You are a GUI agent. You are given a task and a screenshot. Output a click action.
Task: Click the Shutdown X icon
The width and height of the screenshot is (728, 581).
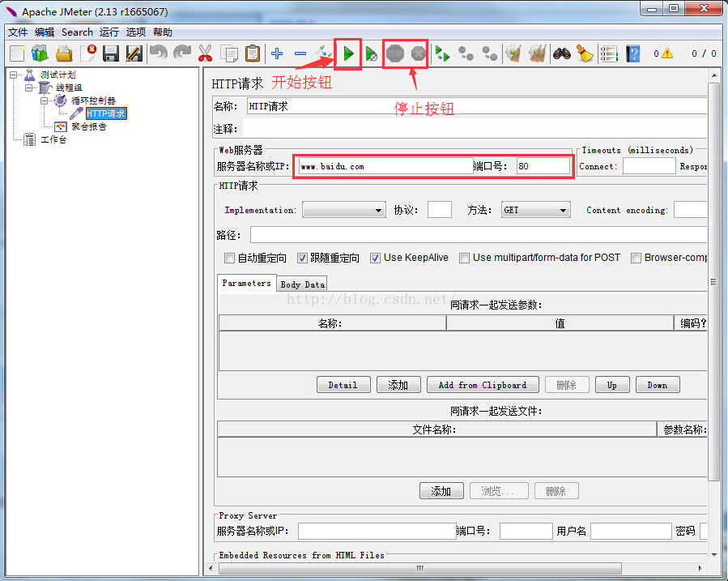point(419,53)
